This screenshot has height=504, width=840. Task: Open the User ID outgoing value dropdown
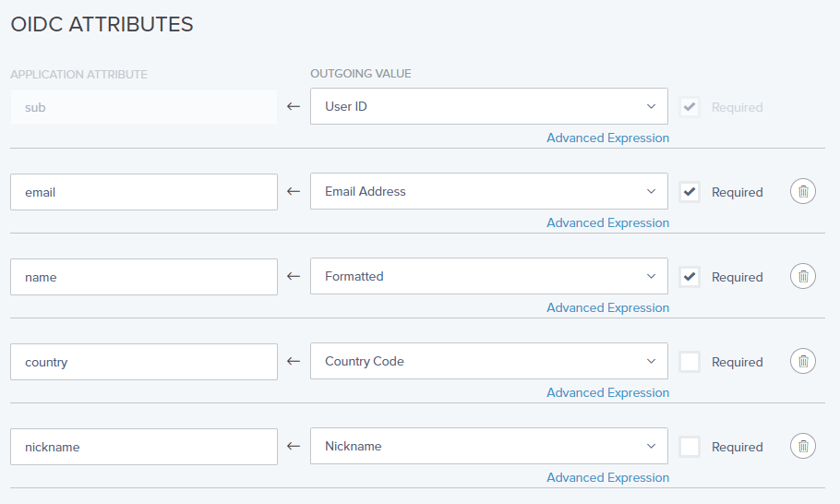(x=489, y=106)
